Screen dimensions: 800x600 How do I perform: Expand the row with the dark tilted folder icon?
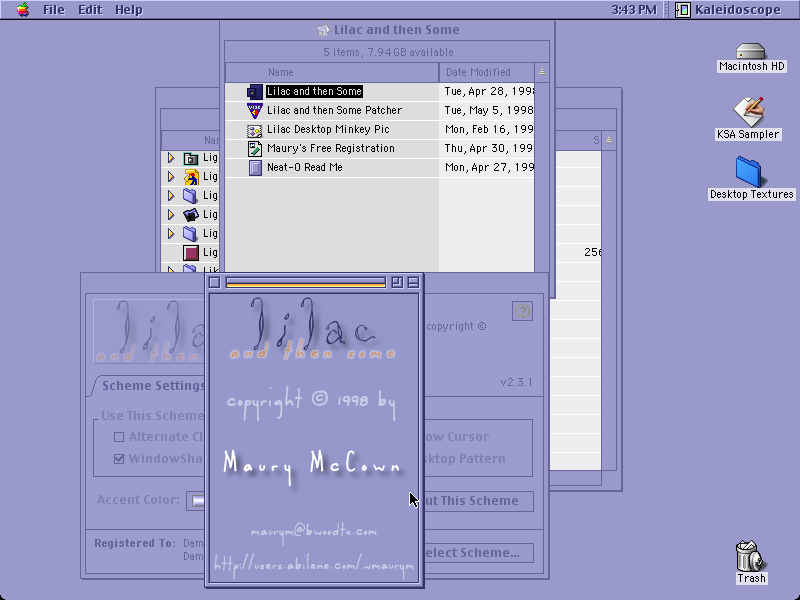pos(171,215)
